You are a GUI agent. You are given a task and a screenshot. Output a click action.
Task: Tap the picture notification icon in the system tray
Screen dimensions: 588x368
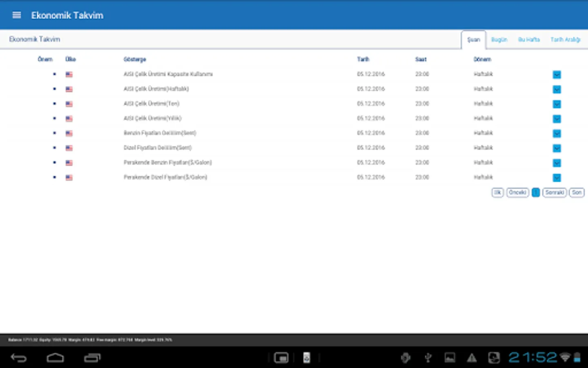point(450,358)
